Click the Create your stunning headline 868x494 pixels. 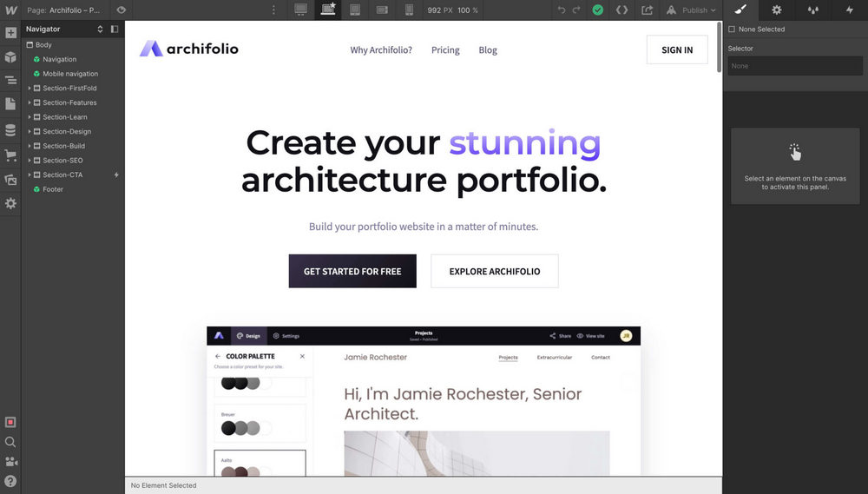[424, 161]
